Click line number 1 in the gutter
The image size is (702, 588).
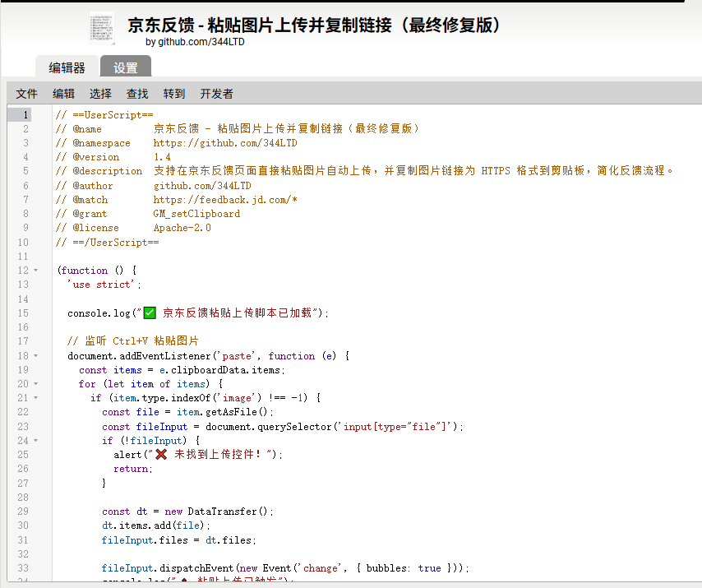[25, 115]
